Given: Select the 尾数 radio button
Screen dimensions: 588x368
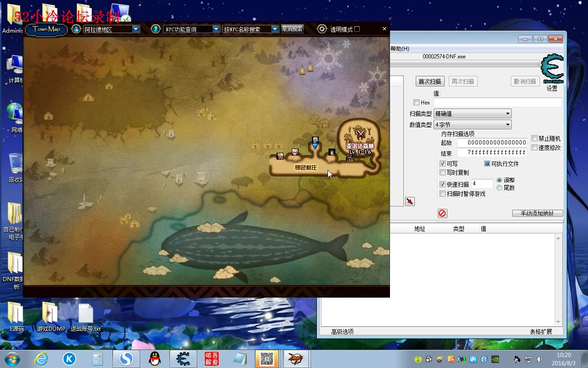Looking at the screenshot, I should click(x=499, y=188).
